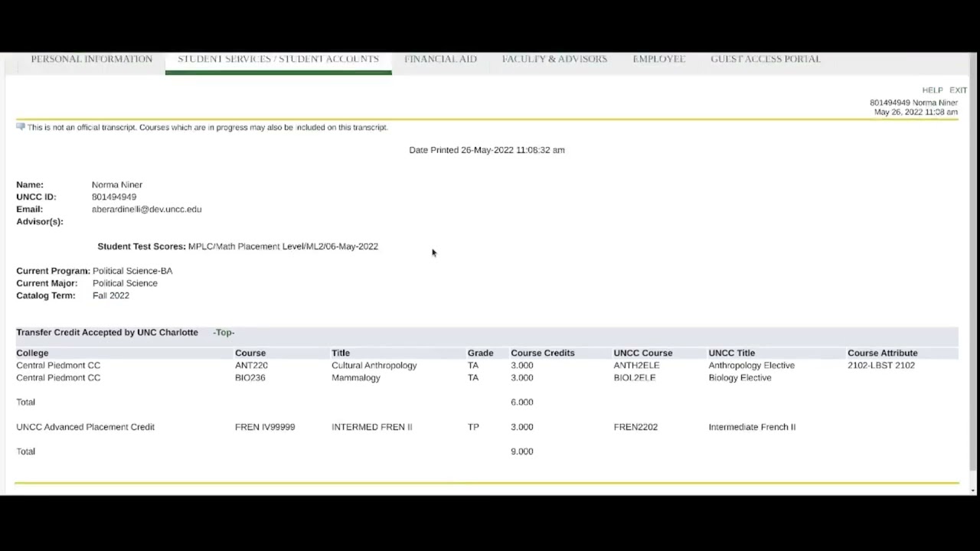
Task: Select Catalog Term value Fall 2022
Action: tap(111, 295)
